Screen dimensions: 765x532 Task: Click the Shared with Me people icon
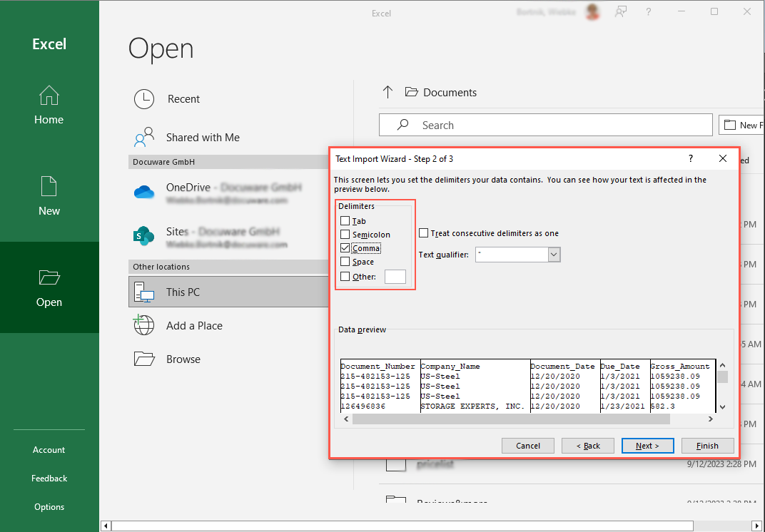tap(143, 136)
